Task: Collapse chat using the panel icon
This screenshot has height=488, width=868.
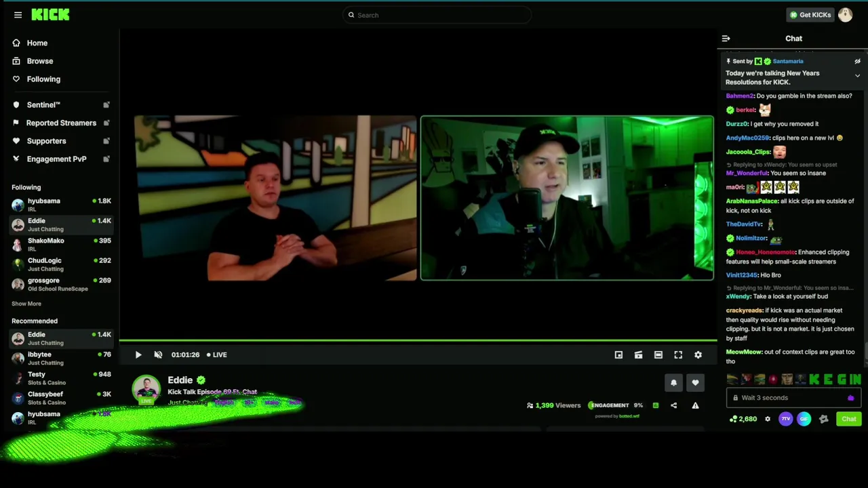Action: (x=726, y=39)
